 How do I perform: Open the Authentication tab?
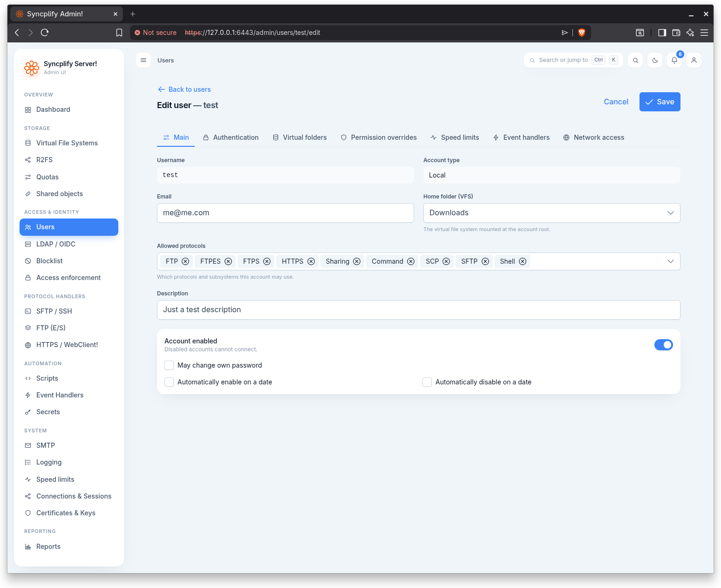231,137
